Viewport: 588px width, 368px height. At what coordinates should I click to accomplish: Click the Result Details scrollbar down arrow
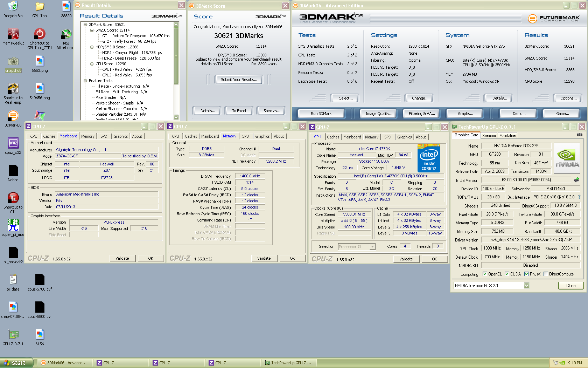[176, 117]
